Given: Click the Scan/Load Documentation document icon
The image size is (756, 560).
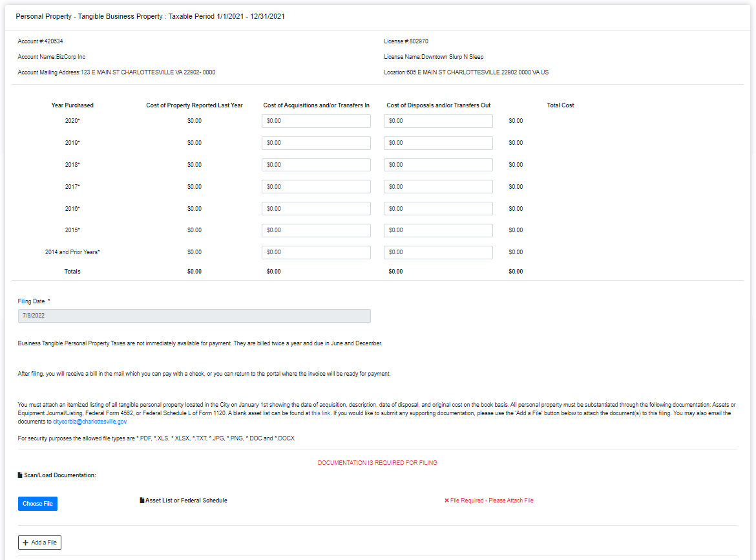Looking at the screenshot, I should (x=19, y=475).
